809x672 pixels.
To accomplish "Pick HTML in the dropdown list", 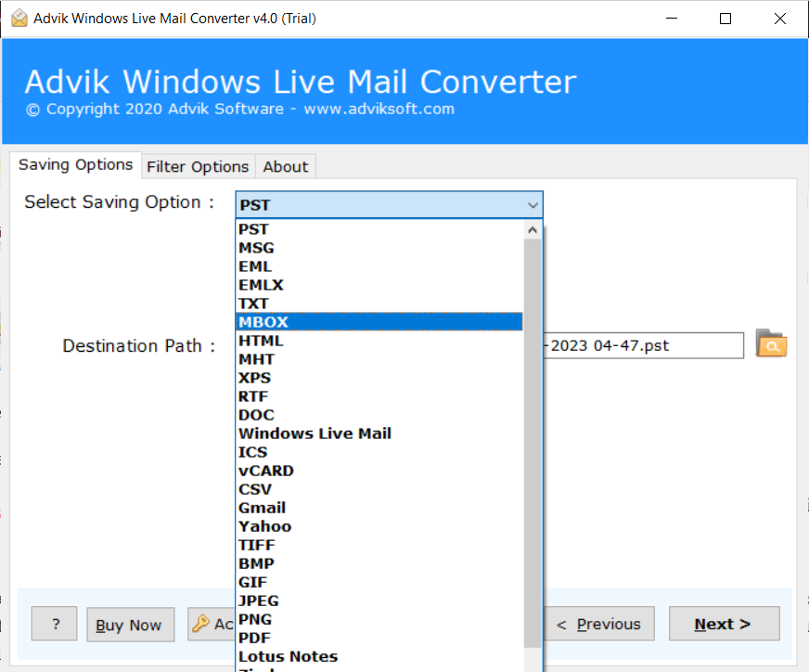I will (x=379, y=341).
